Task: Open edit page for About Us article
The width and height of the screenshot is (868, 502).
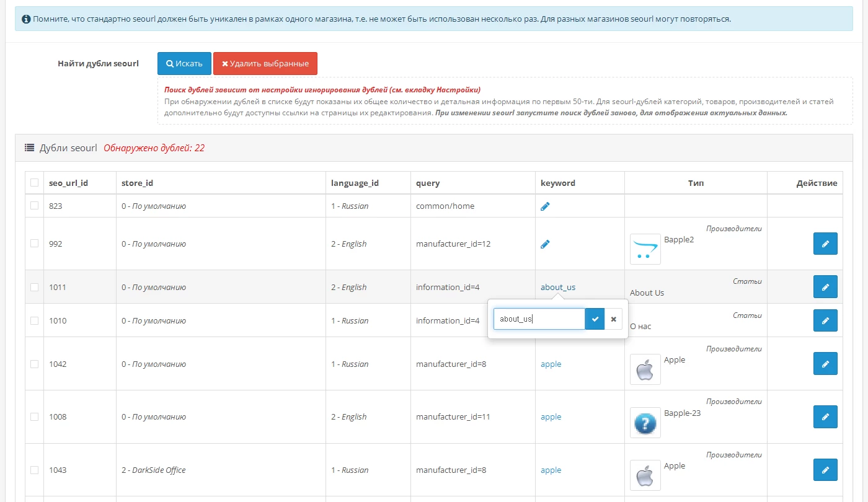Action: click(x=825, y=288)
